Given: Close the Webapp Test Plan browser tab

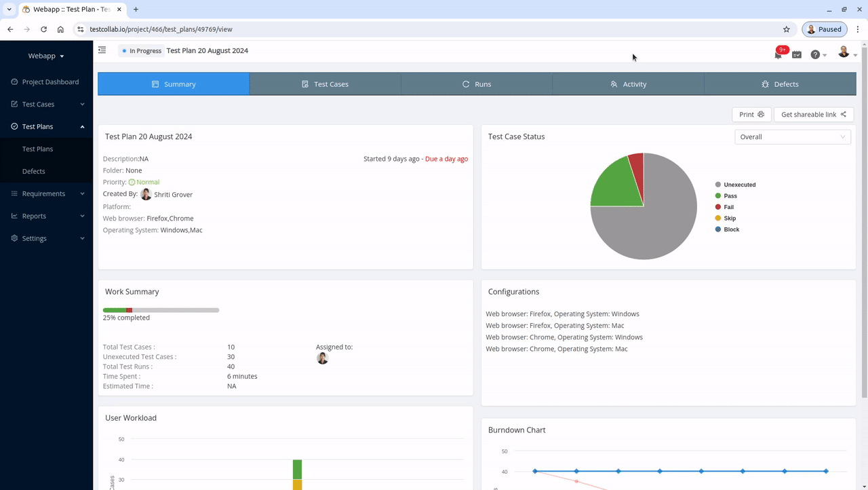Looking at the screenshot, I should click(120, 10).
